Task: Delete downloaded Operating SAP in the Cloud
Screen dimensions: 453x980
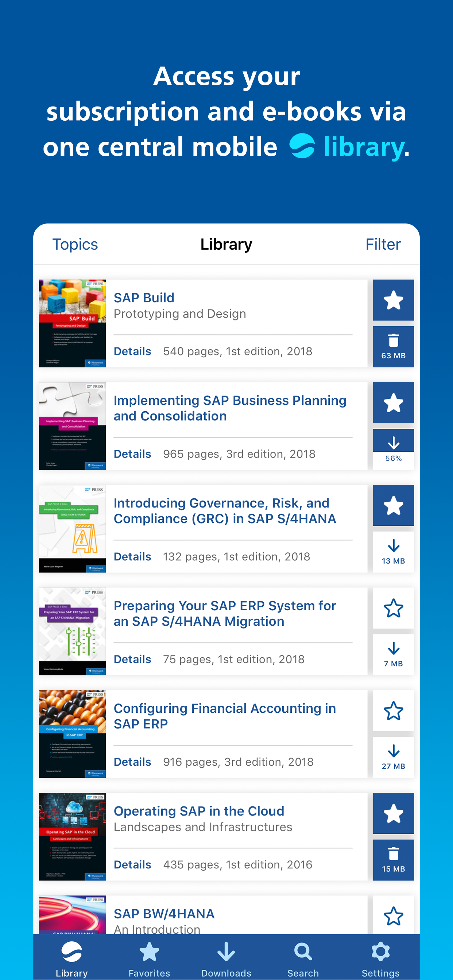Action: pos(393,860)
